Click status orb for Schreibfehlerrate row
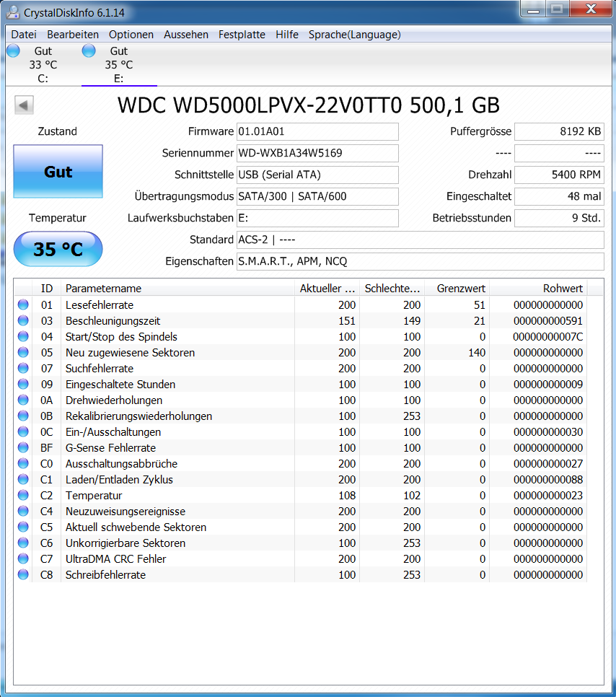This screenshot has width=616, height=697. [x=23, y=574]
